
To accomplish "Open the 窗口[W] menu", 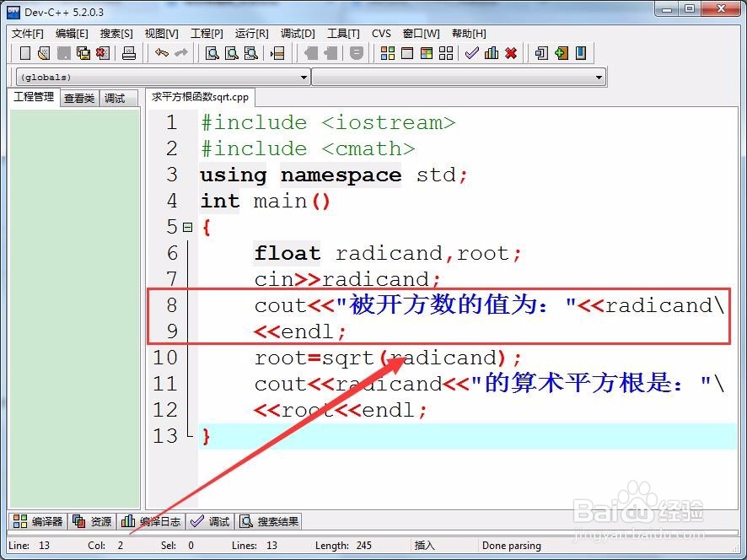I will coord(422,34).
